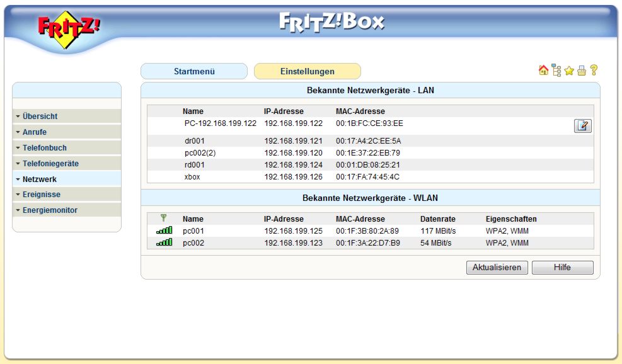Select LAN device pc002(2)
This screenshot has height=364, width=622.
tap(200, 152)
